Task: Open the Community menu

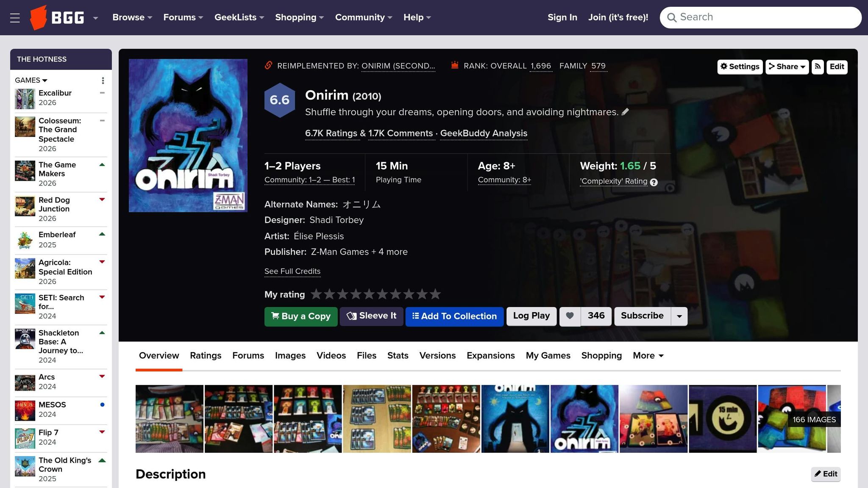Action: click(x=364, y=17)
